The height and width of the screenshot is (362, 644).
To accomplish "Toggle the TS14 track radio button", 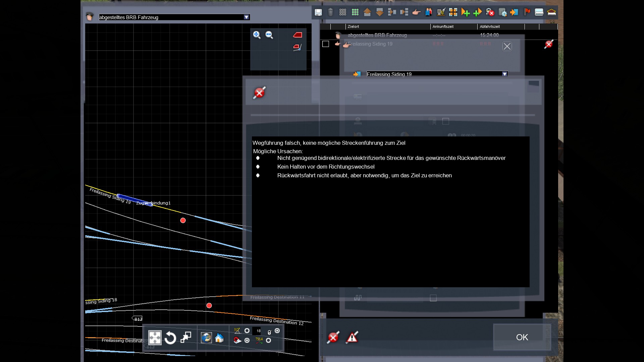I will [268, 340].
